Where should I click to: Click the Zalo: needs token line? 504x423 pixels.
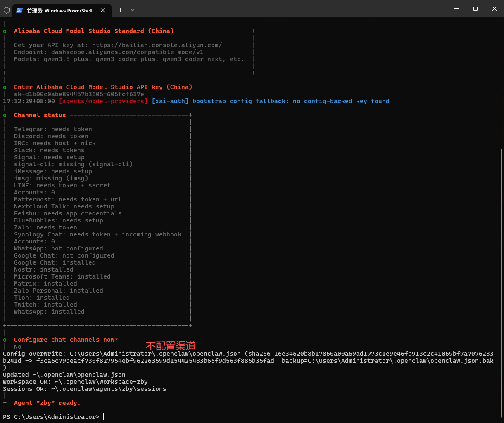(45, 227)
